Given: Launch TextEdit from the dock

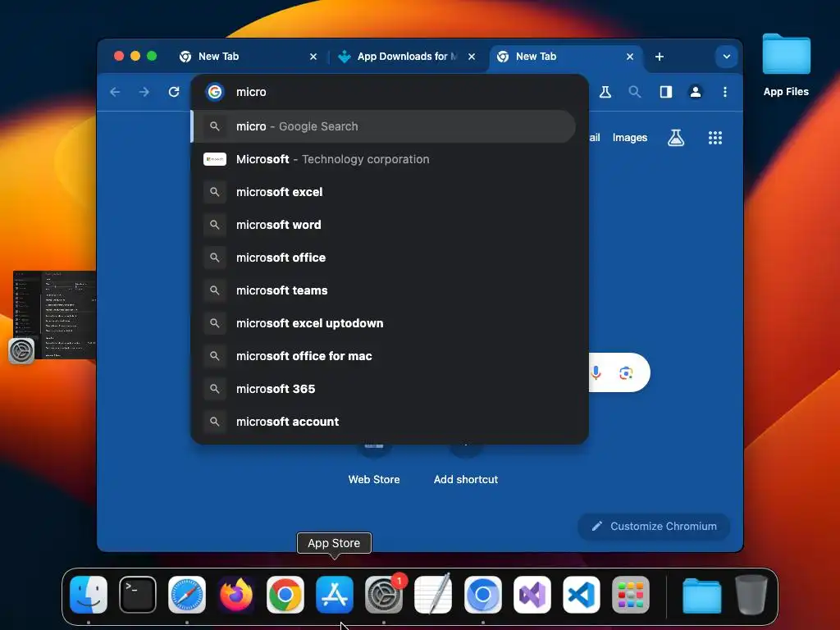Looking at the screenshot, I should point(433,595).
